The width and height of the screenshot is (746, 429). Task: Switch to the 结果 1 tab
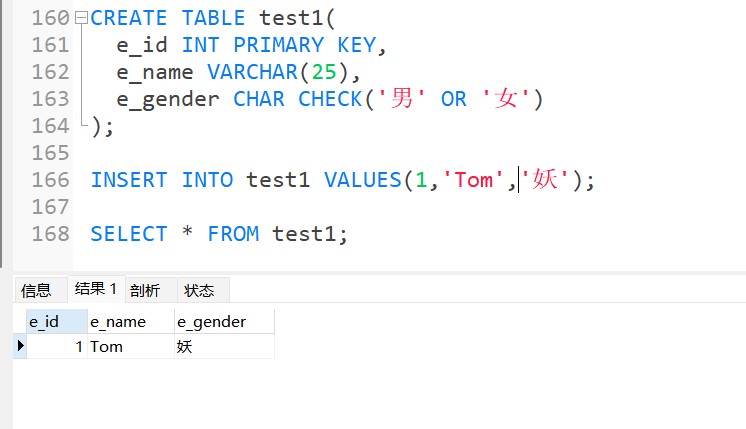coord(97,289)
